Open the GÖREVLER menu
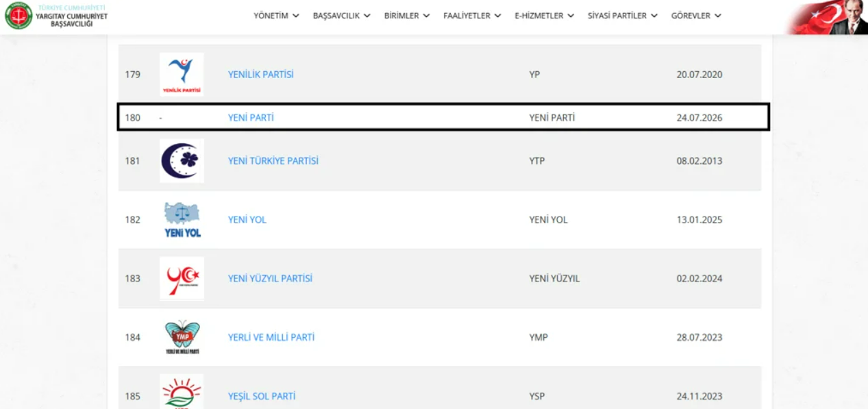868x409 pixels. click(696, 16)
